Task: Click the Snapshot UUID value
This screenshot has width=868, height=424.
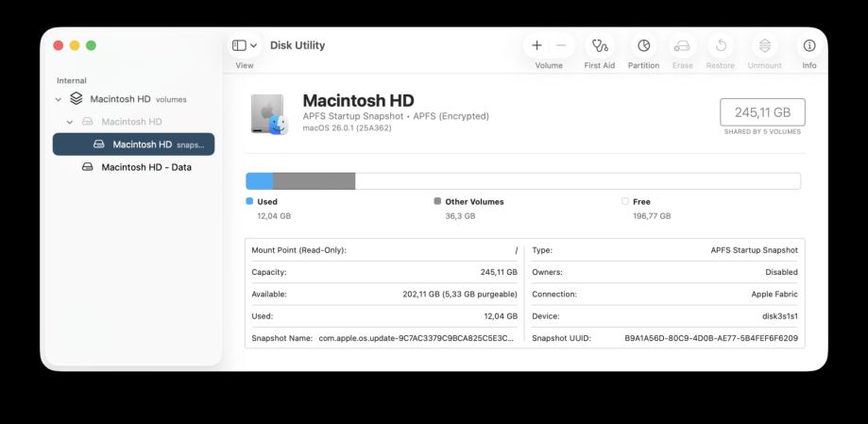Action: 711,338
